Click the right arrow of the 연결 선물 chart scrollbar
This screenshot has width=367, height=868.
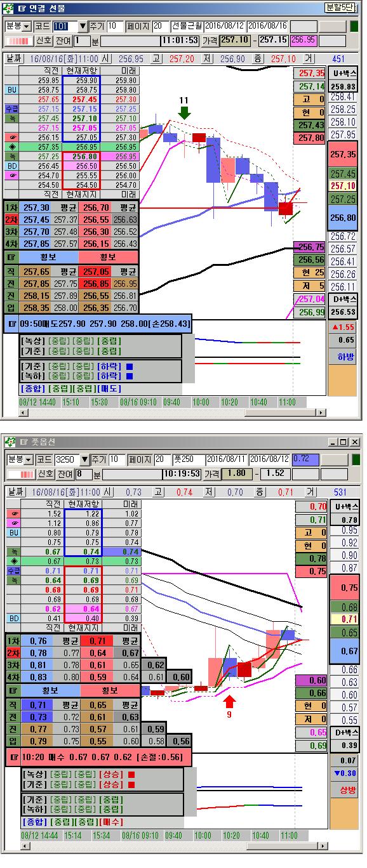[321, 412]
